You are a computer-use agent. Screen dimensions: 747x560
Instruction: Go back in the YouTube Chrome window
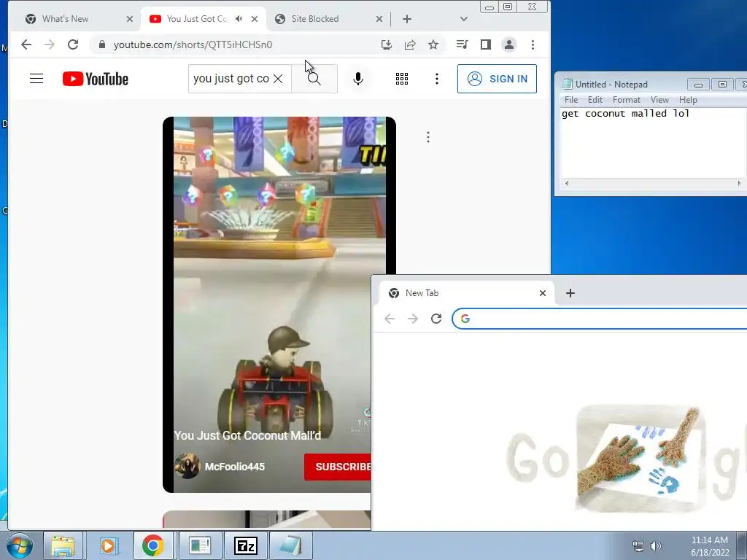click(26, 44)
